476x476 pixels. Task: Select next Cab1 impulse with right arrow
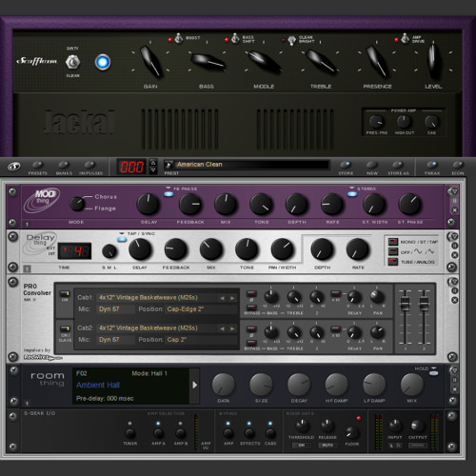point(232,298)
